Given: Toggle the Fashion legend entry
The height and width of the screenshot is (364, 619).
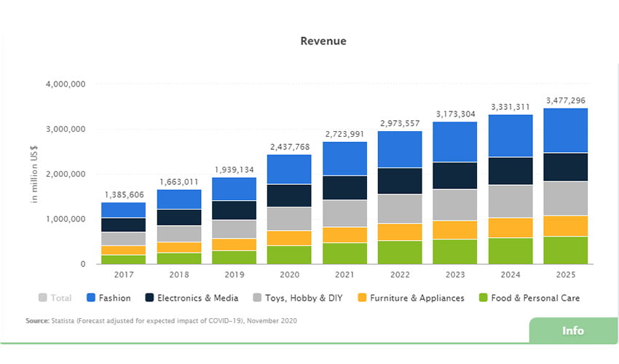Looking at the screenshot, I should [x=109, y=298].
